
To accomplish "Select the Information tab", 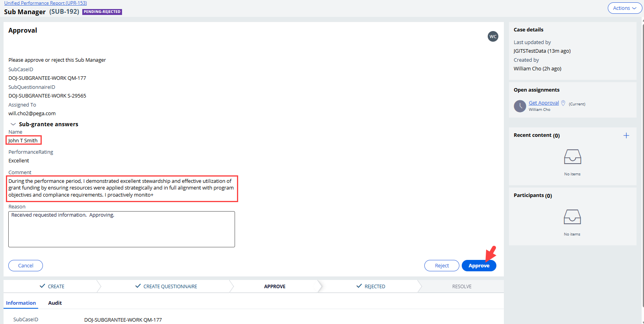I will pos(21,303).
